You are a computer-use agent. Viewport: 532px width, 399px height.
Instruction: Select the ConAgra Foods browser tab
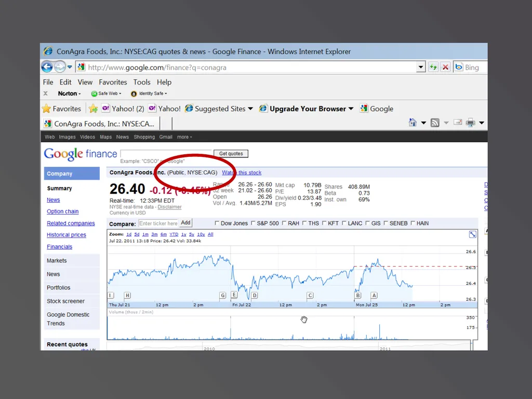click(100, 124)
